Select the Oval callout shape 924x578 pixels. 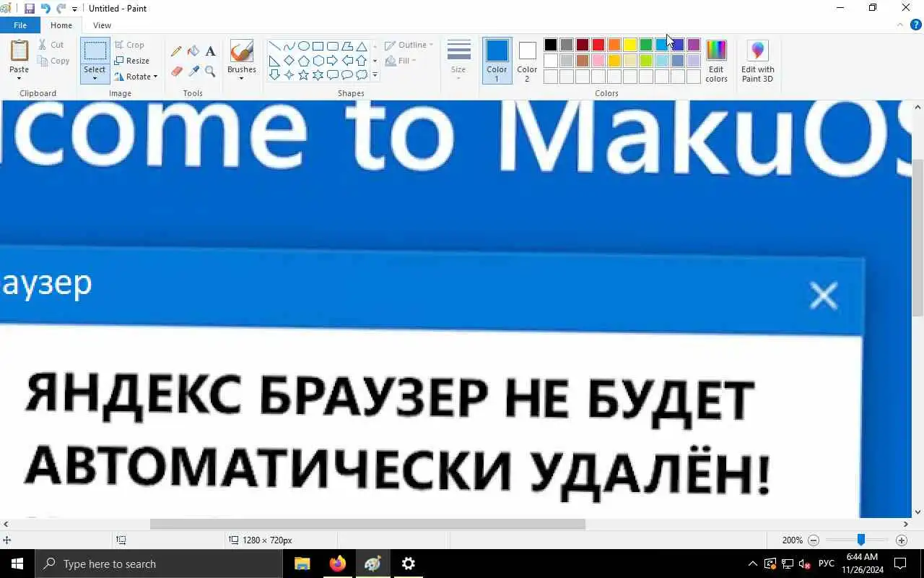[346, 75]
